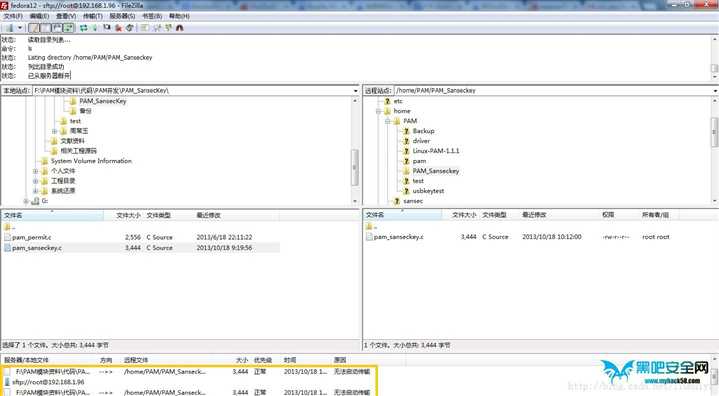719x396 pixels.
Task: Click folder icon of local PAM_SansecKey
Action: pyautogui.click(x=72, y=101)
